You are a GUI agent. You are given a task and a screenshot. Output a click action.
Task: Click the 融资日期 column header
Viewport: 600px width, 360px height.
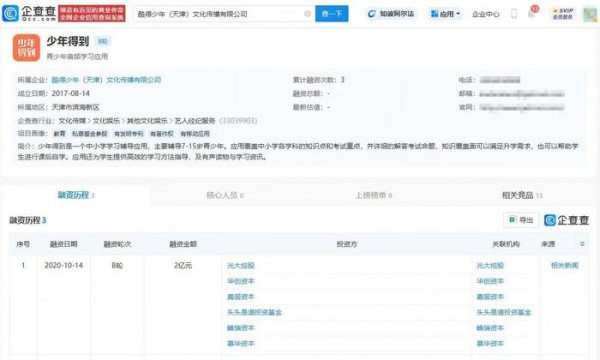coord(64,244)
